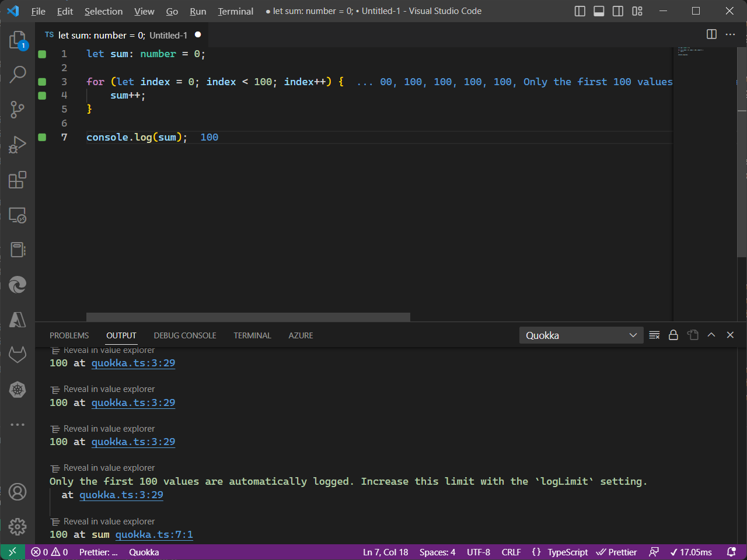Viewport: 747px width, 560px height.
Task: Split the editor to the right
Action: (x=711, y=34)
